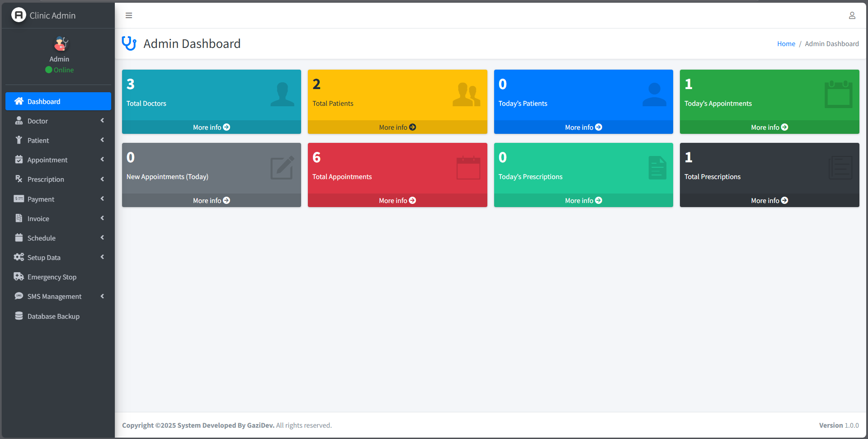This screenshot has height=439, width=868.
Task: Click the Emergency Stop ambulance icon
Action: click(x=19, y=277)
